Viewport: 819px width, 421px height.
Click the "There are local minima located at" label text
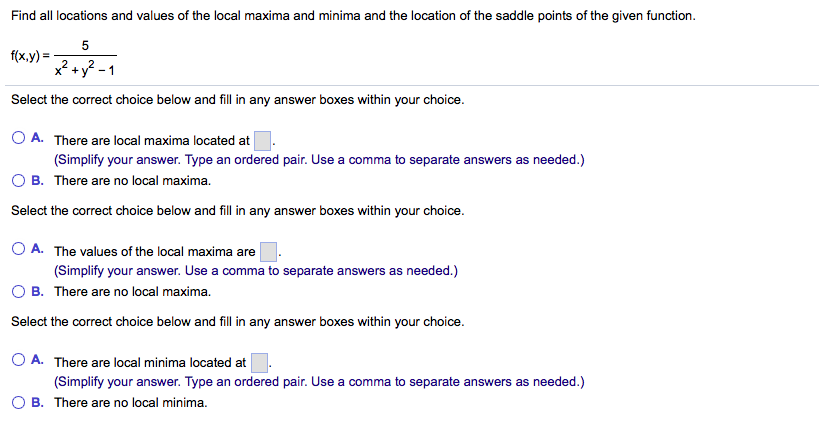(150, 362)
